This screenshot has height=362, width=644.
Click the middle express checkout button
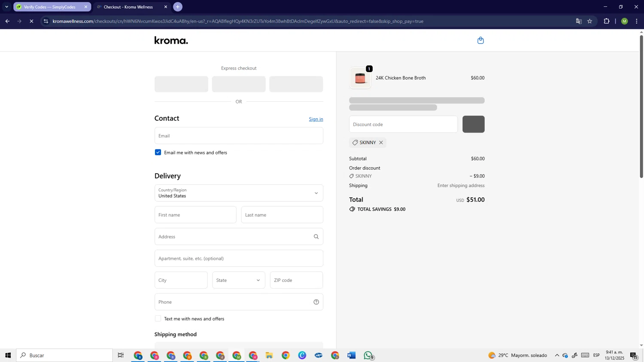tap(239, 84)
